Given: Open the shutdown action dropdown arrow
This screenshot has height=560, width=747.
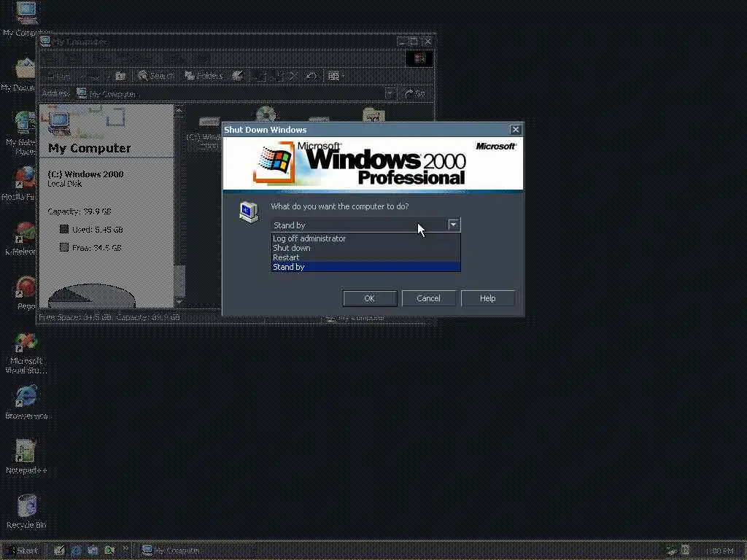Looking at the screenshot, I should click(454, 225).
